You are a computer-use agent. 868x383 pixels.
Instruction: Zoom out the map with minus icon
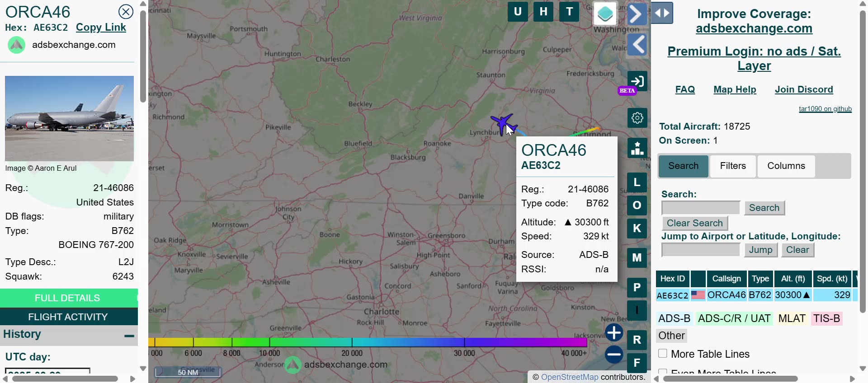(614, 355)
